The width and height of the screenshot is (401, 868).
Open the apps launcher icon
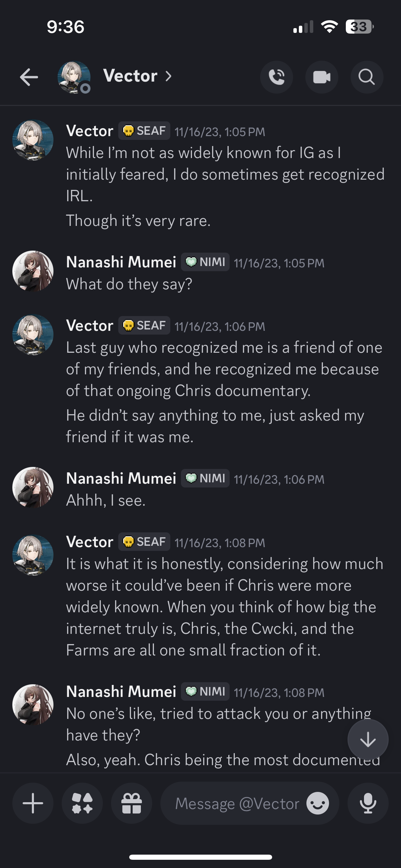coord(82,803)
